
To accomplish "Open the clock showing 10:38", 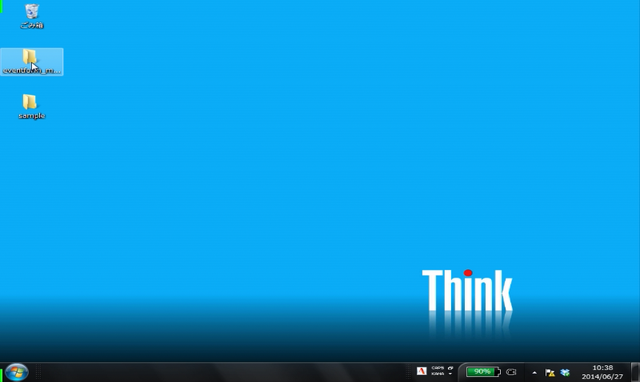I will [602, 372].
